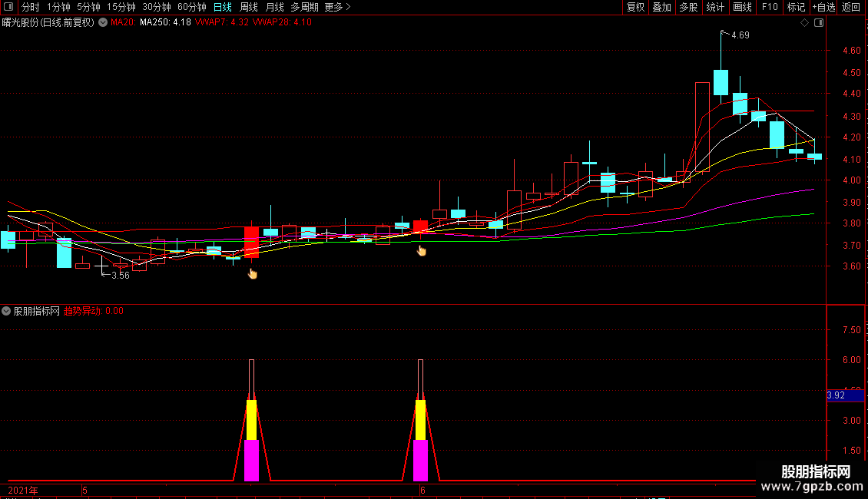Select the 1分钟 period tab
Image resolution: width=868 pixels, height=499 pixels.
(58, 7)
